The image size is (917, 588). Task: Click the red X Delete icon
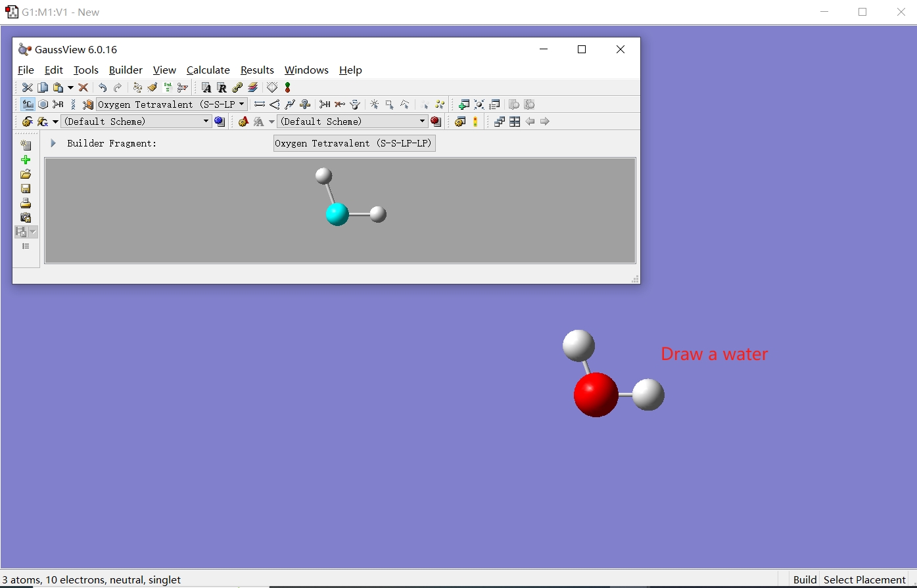coord(83,87)
